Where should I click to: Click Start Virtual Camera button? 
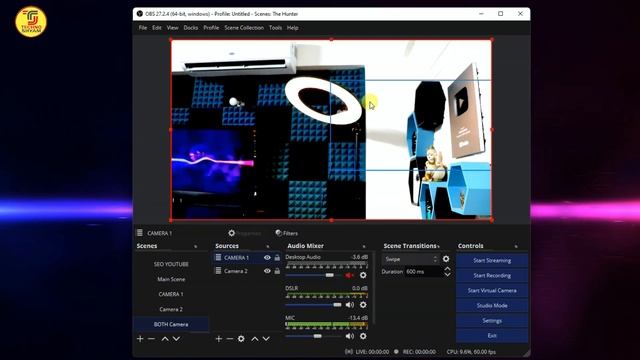(492, 291)
